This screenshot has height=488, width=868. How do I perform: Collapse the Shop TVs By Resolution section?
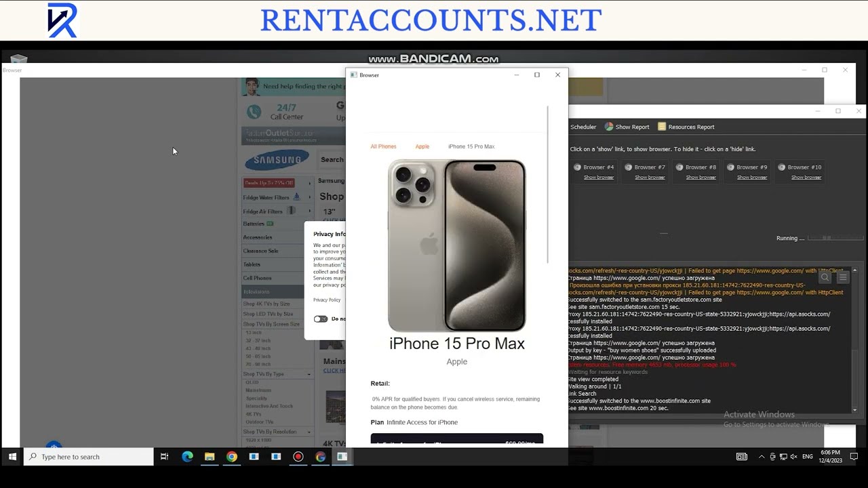coord(309,432)
